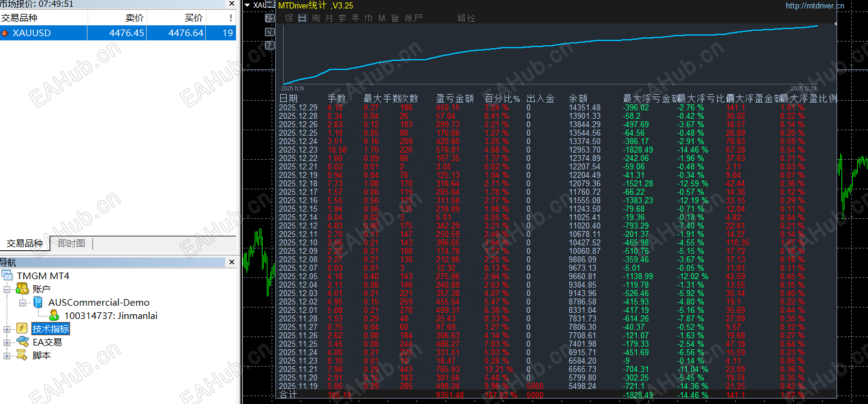Click the balance value 14351.48
Viewport: 868px width, 404px height.
point(585,108)
